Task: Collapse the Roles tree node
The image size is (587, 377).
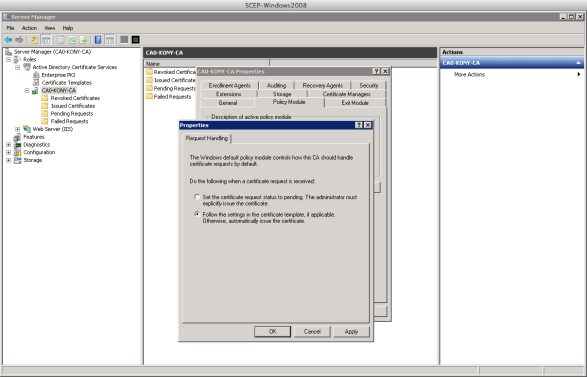Action: click(x=9, y=60)
